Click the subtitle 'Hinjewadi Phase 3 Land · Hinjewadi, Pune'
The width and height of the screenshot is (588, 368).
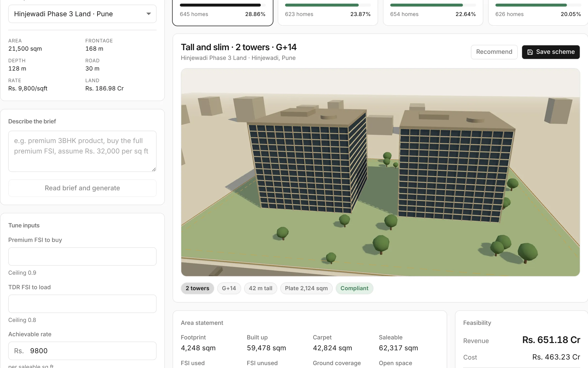click(238, 58)
